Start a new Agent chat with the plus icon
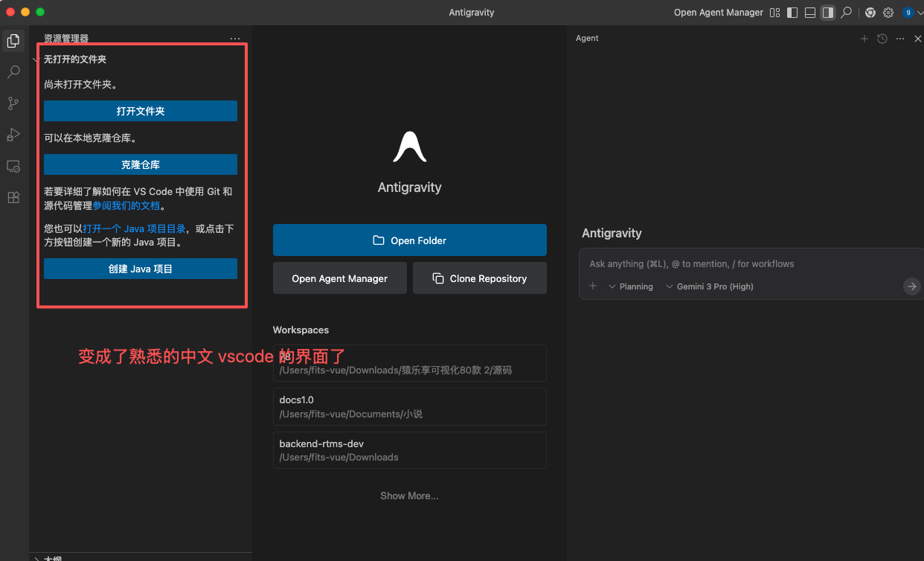Image resolution: width=924 pixels, height=561 pixels. [x=864, y=38]
